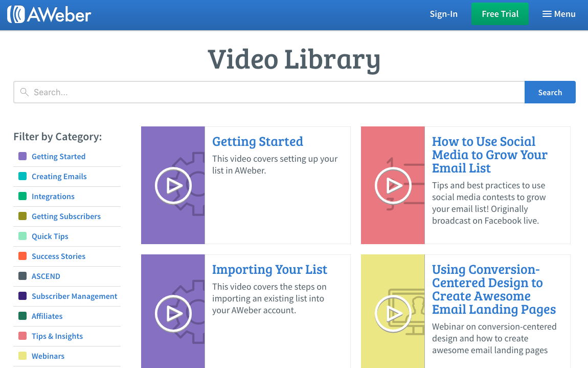Click the magnifying glass search icon
The height and width of the screenshot is (368, 588).
pos(25,92)
